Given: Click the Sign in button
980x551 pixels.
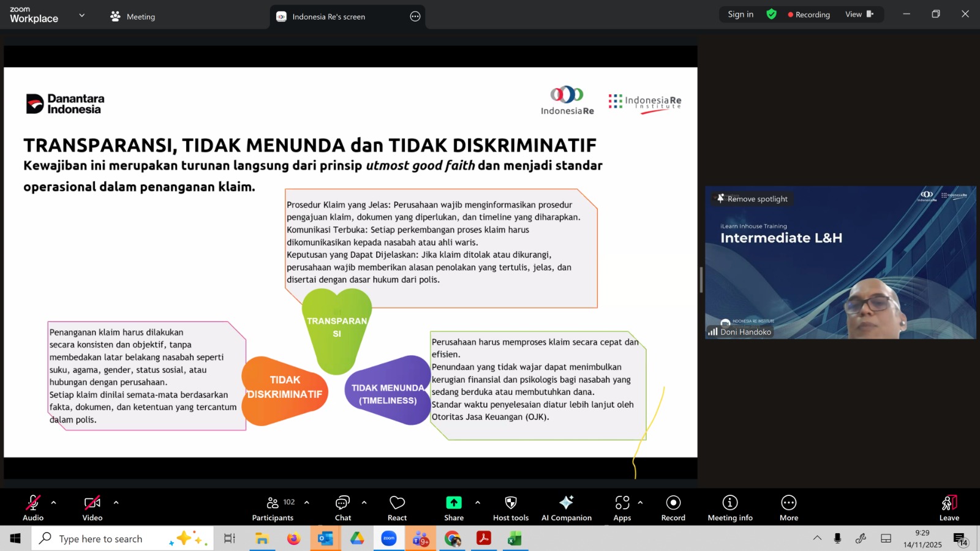Looking at the screenshot, I should (x=741, y=14).
